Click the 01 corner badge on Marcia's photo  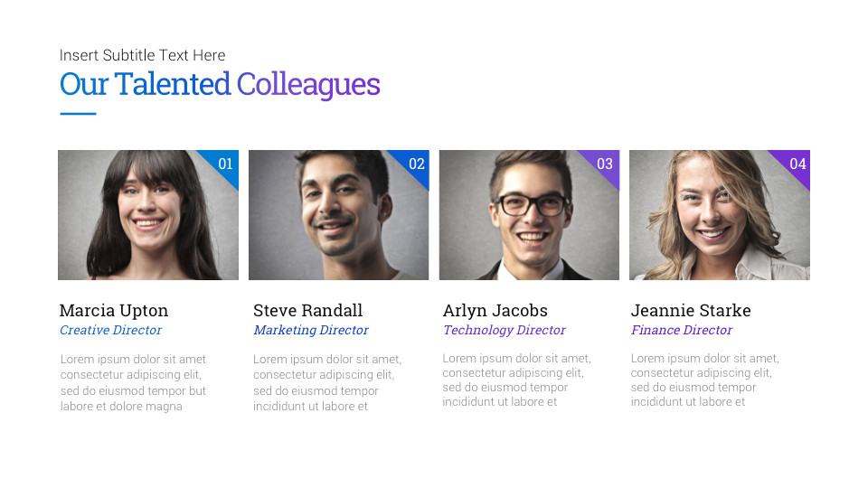pyautogui.click(x=226, y=164)
